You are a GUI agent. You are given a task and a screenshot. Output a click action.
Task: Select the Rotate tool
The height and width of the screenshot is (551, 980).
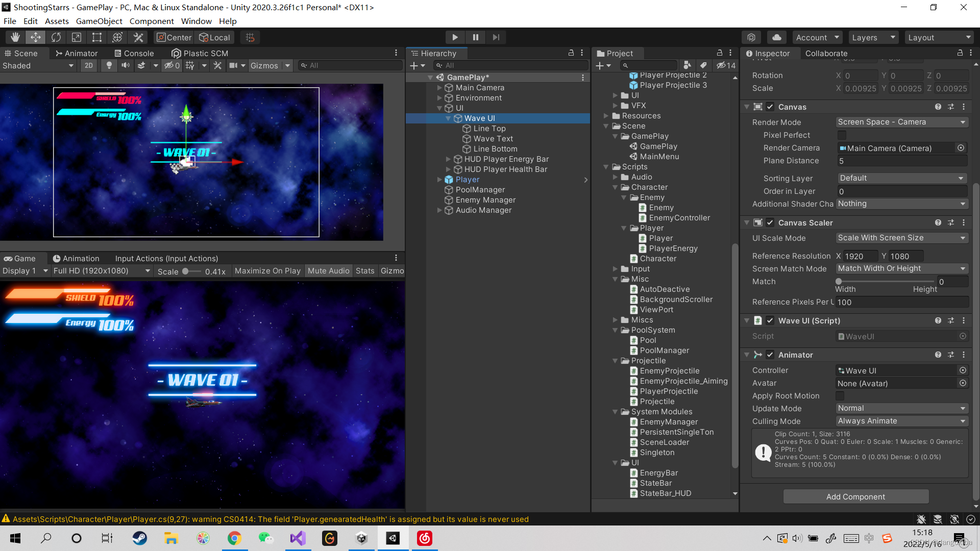point(56,37)
